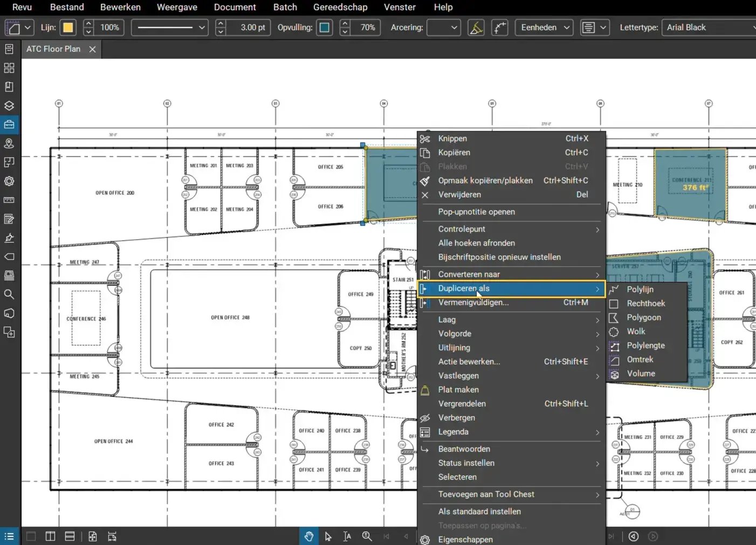
Task: Open the Eenheden units dropdown
Action: (544, 27)
